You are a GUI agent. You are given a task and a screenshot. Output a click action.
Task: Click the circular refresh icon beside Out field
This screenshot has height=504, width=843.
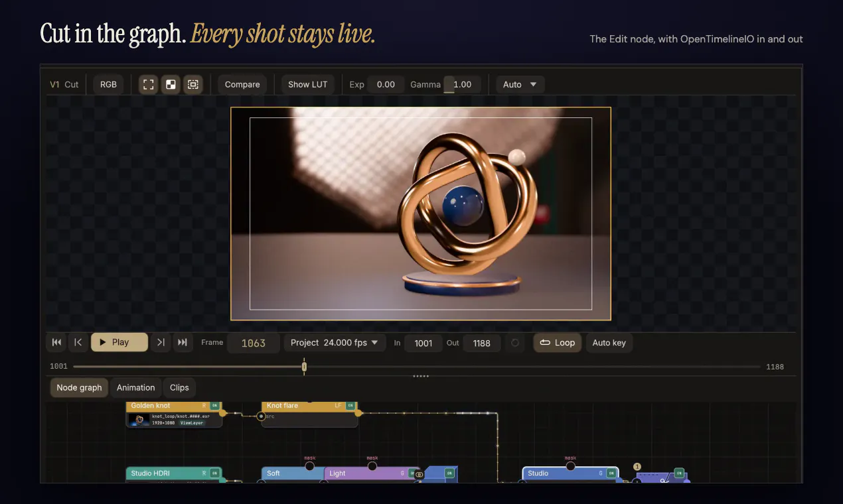[514, 343]
